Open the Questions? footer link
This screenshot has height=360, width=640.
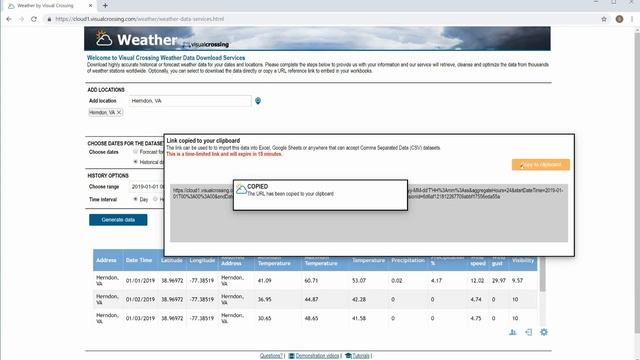tap(271, 356)
